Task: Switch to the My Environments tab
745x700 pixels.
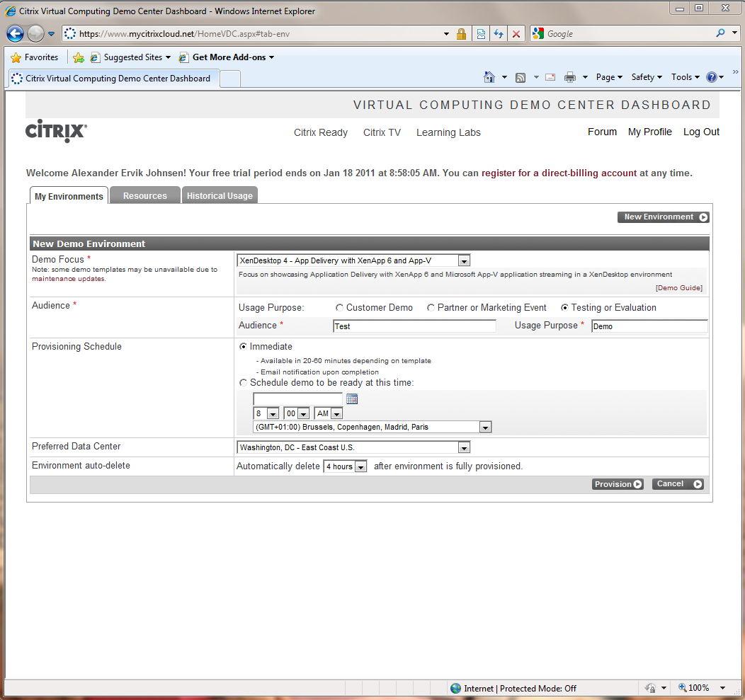Action: click(69, 196)
